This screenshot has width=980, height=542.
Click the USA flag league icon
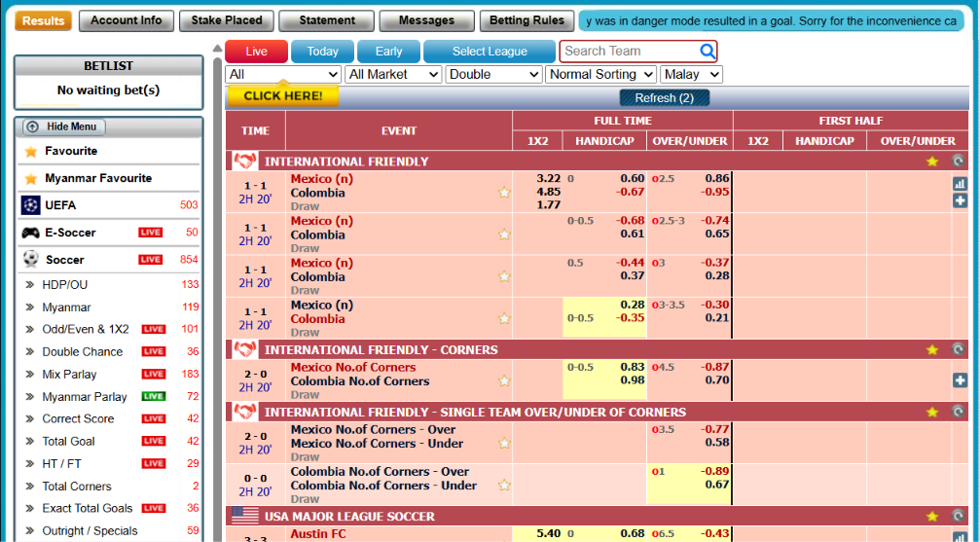coord(245,516)
